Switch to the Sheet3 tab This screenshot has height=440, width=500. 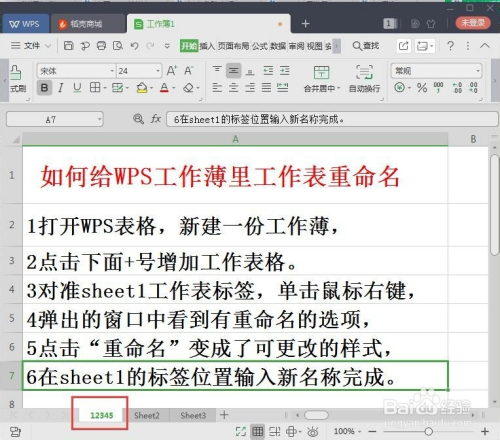[193, 416]
